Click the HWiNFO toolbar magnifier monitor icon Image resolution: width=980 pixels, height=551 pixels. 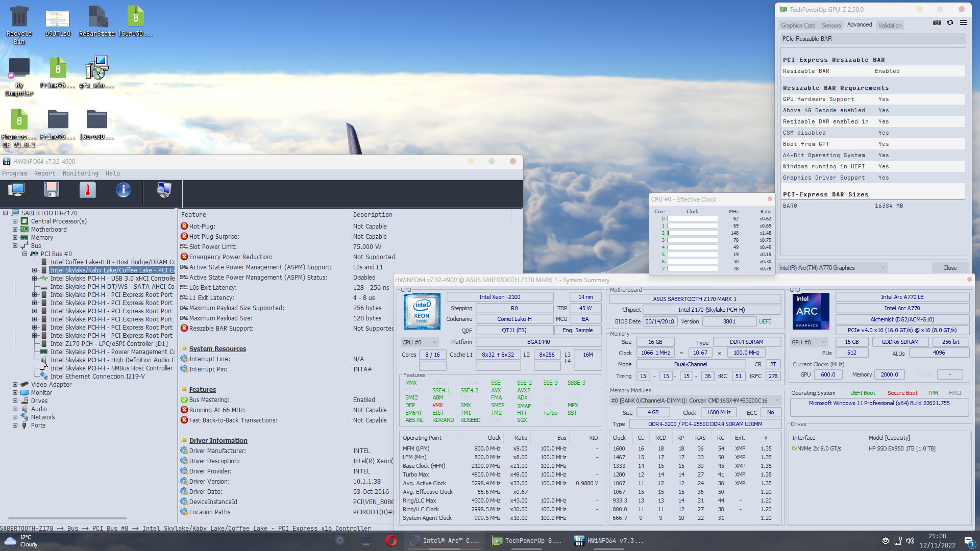coord(164,190)
